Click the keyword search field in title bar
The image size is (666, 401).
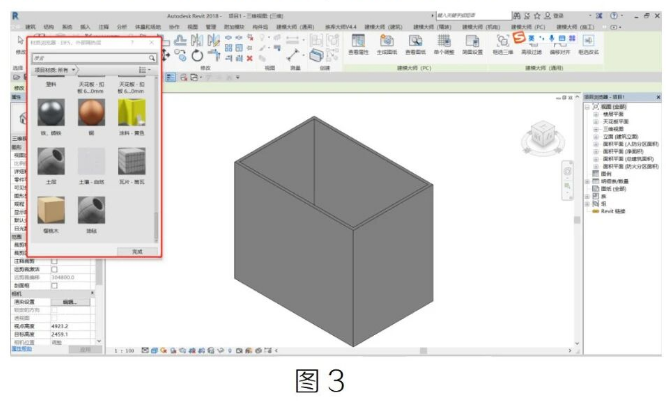click(473, 15)
